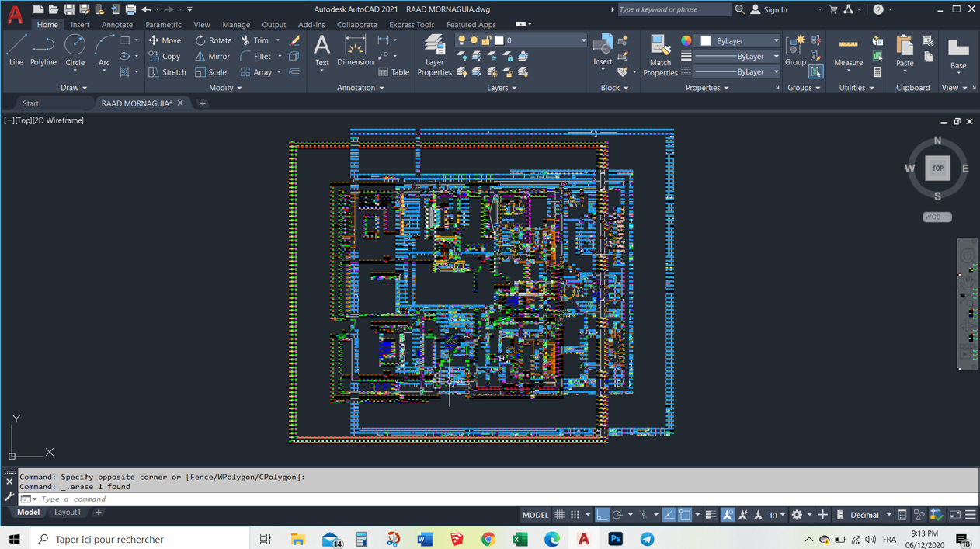Image resolution: width=980 pixels, height=549 pixels.
Task: Activate the Array command
Action: coord(256,72)
